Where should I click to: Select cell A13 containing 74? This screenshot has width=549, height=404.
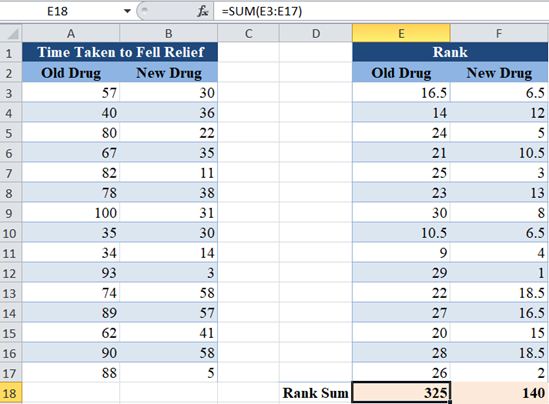[71, 292]
